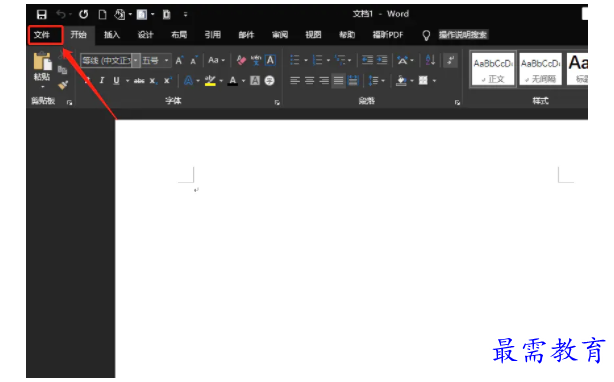Apply multilevel list

coord(340,60)
